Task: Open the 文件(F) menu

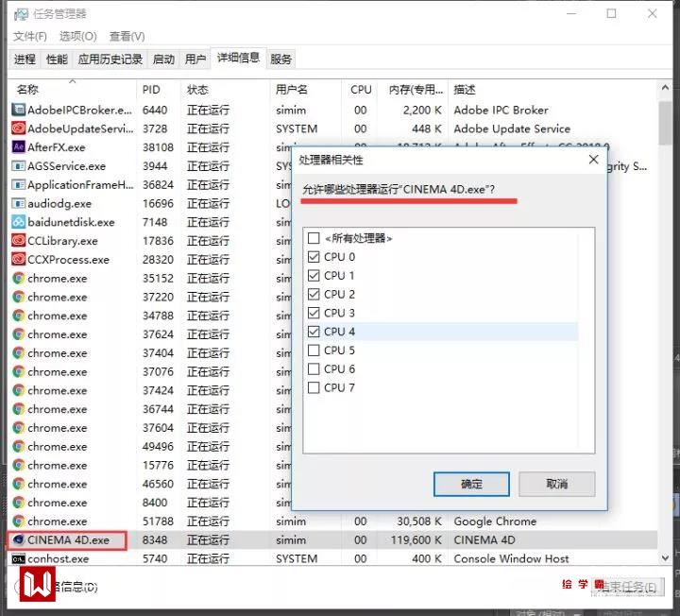Action: 29,37
